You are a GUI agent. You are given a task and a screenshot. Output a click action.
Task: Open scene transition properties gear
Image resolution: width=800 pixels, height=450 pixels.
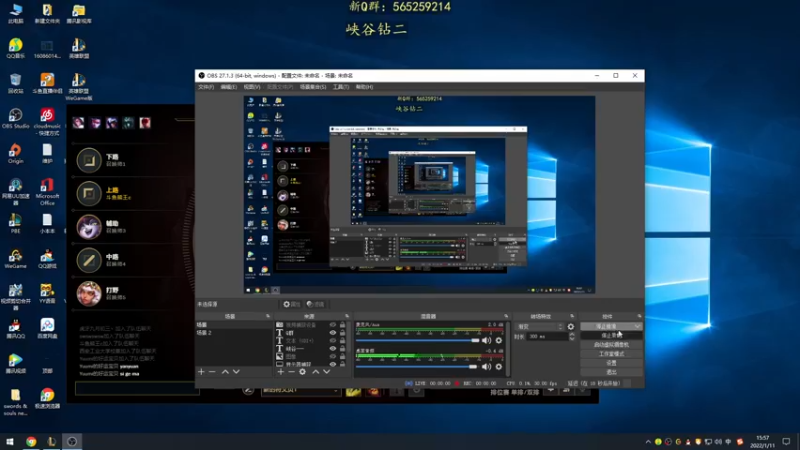[571, 327]
